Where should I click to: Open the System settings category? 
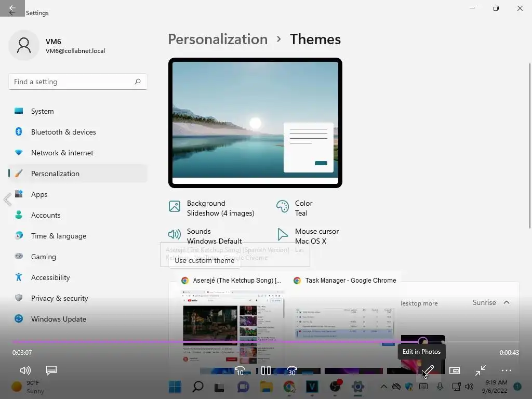click(78, 111)
